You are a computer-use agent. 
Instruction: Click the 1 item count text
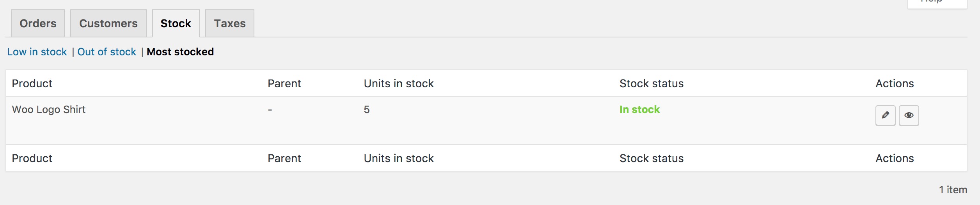pos(953,190)
